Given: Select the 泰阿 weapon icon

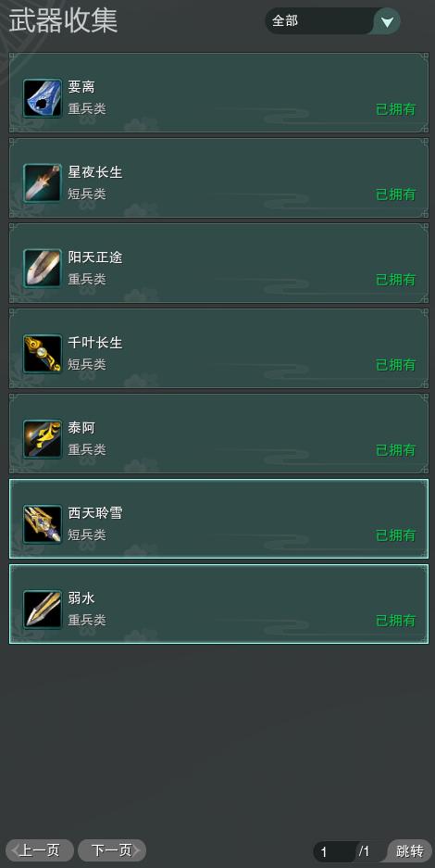Looking at the screenshot, I should 43,439.
